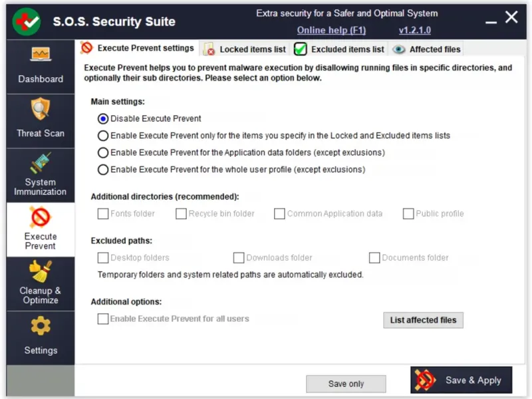Open the Dashboard sidebar icon
Screen dimensions: 532x399
pos(41,55)
